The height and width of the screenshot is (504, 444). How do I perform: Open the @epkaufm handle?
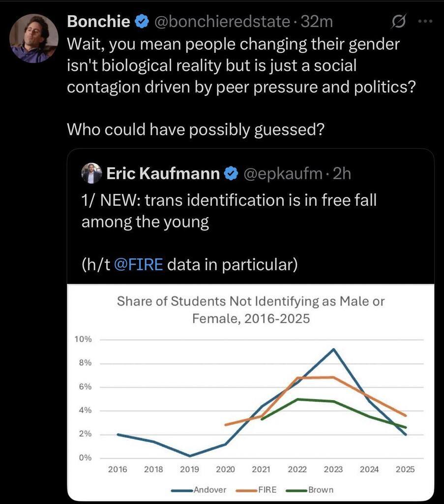283,174
